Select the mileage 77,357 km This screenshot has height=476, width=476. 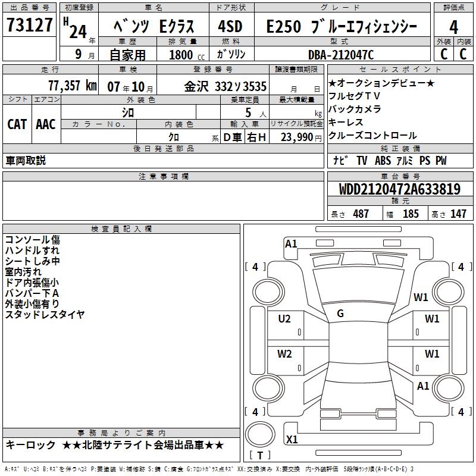pos(73,86)
